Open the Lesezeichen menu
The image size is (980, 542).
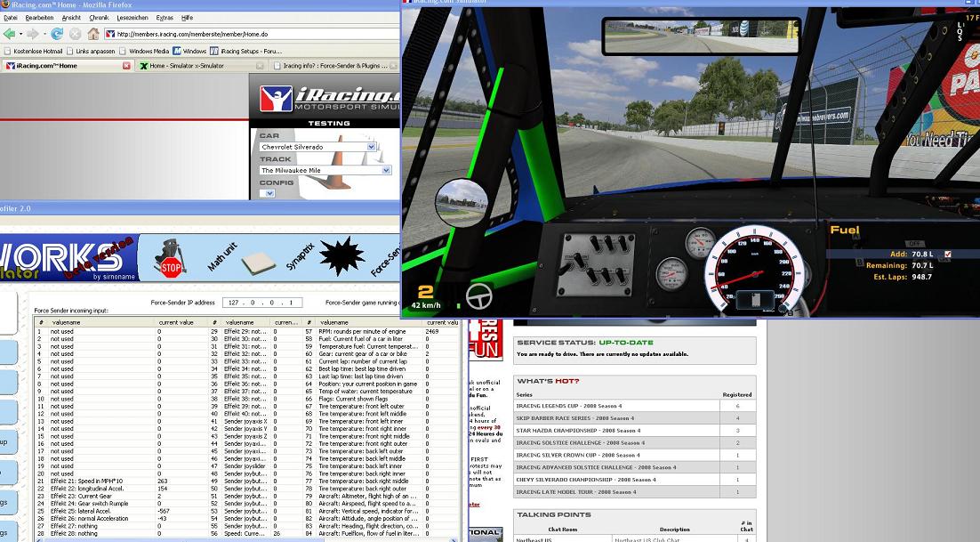(x=133, y=18)
